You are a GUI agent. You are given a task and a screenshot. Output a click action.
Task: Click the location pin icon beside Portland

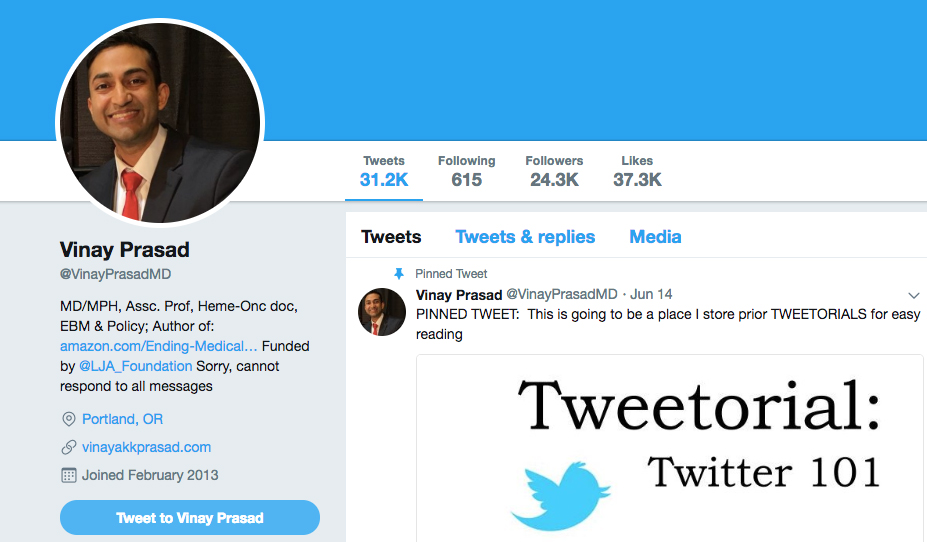coord(69,419)
